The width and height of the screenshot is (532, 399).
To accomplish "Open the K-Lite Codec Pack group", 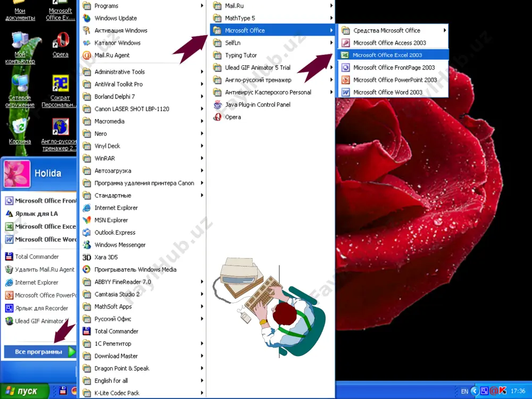I will 143,393.
